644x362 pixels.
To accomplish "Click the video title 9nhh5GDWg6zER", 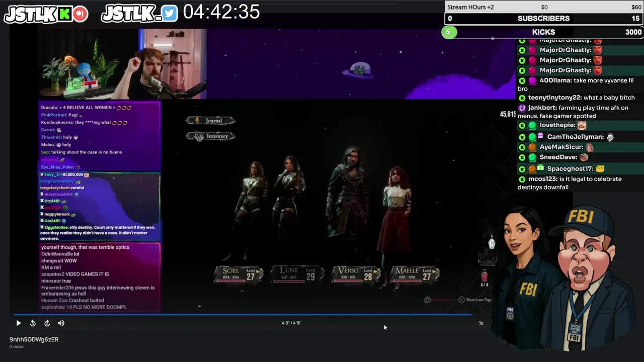I will point(34,339).
